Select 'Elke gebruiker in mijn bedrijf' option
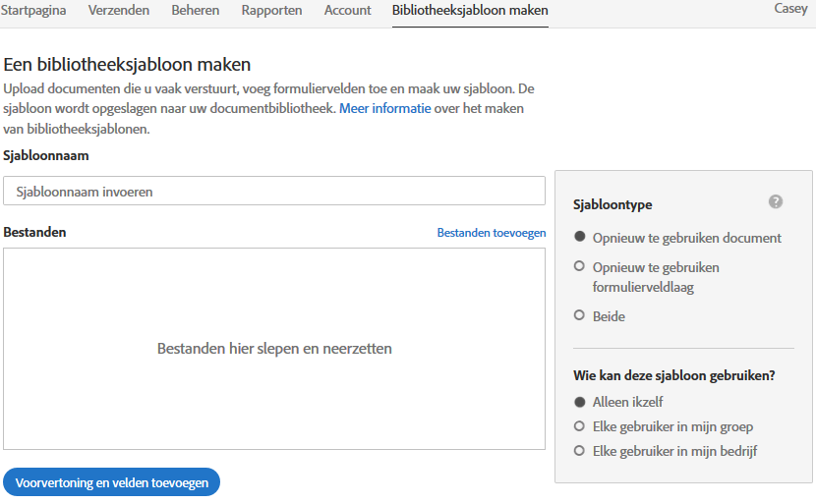 [x=580, y=451]
